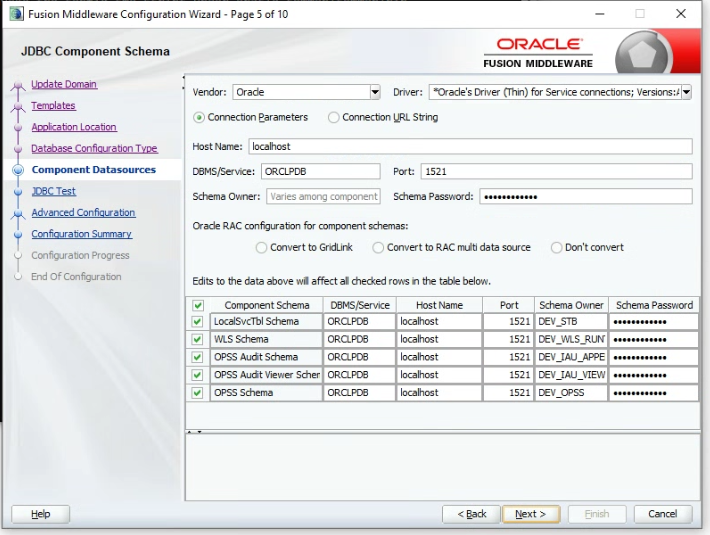Minimize the Configuration Wizard window

[x=600, y=14]
